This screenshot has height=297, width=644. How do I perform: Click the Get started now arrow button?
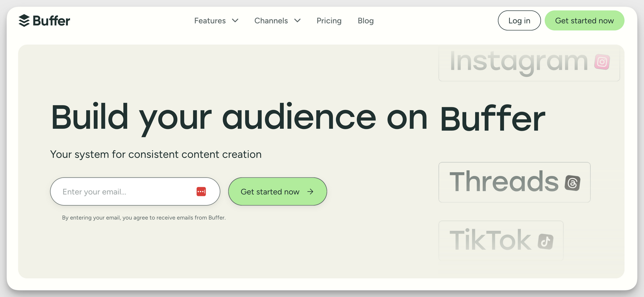278,192
